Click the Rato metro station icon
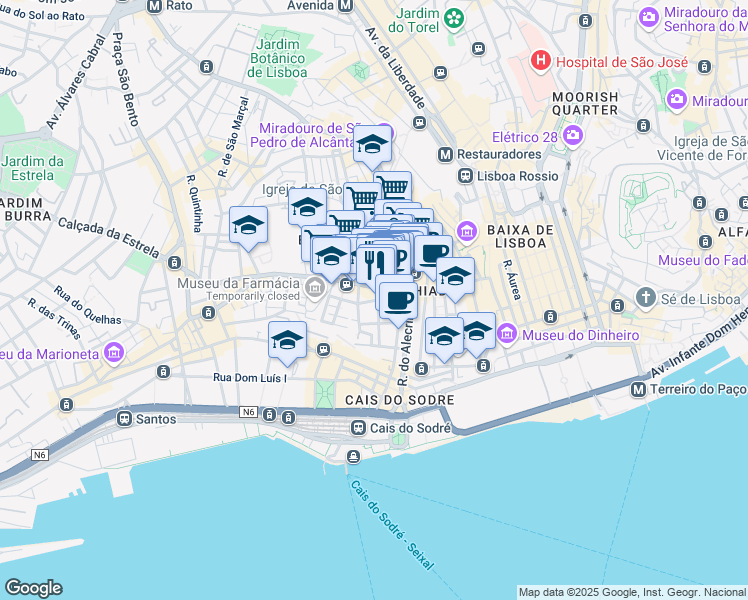This screenshot has width=748, height=600. pyautogui.click(x=155, y=6)
